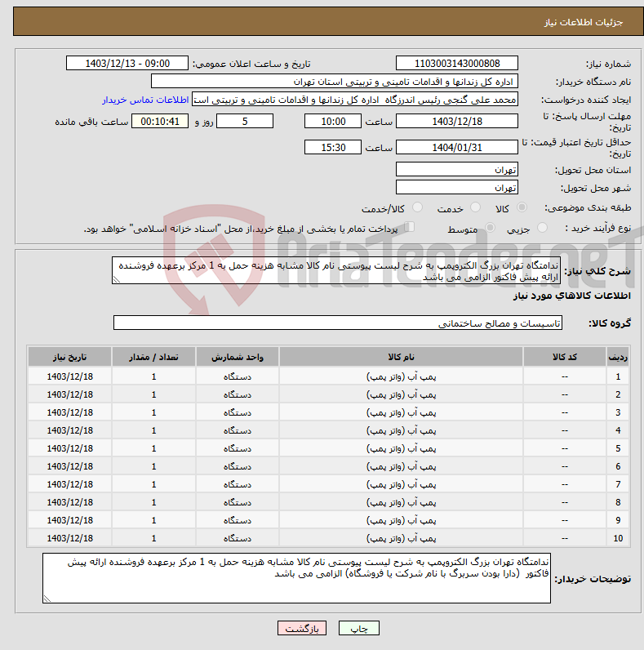Viewport: 644px width, 650px height.
Task: Select the خدمت radio button
Action: (475, 207)
